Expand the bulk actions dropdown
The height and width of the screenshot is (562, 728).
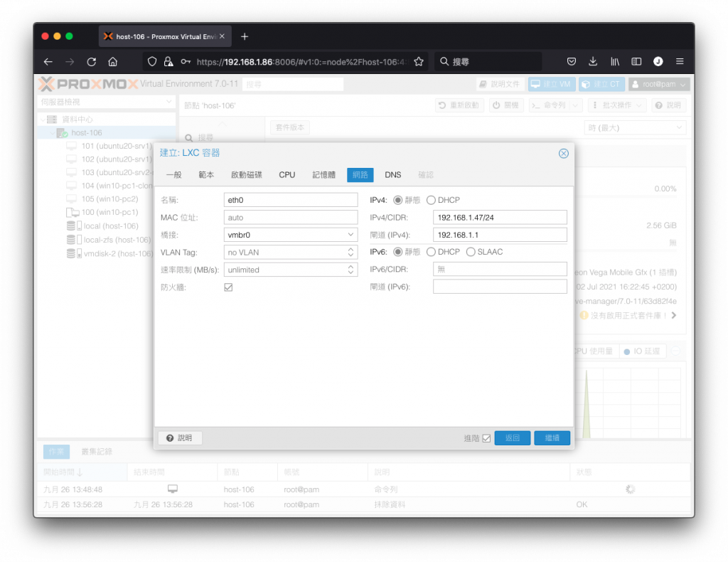click(x=616, y=105)
